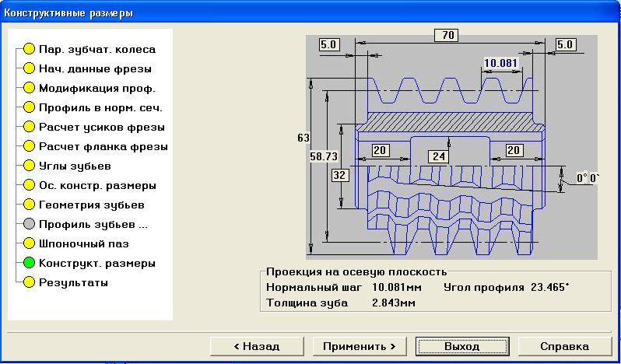This screenshot has width=621, height=364.
Task: Click the 63 outer diameter label
Action: [303, 138]
